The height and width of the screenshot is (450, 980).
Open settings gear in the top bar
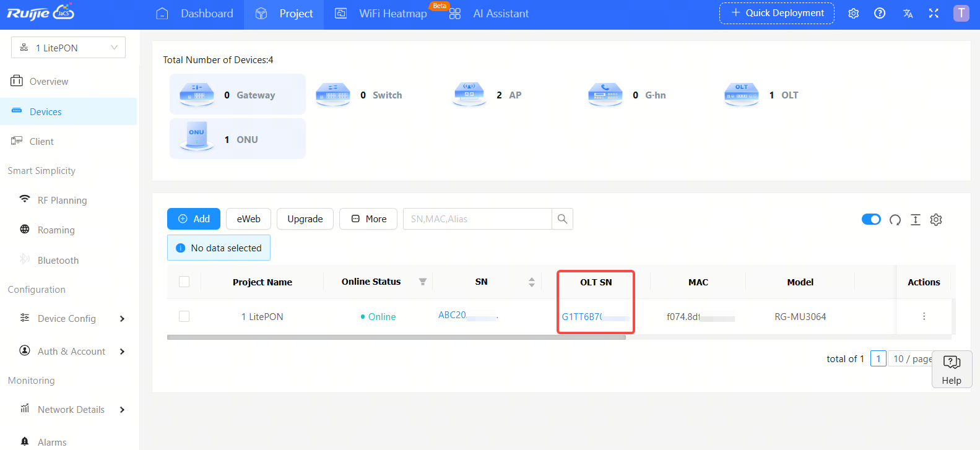[854, 14]
